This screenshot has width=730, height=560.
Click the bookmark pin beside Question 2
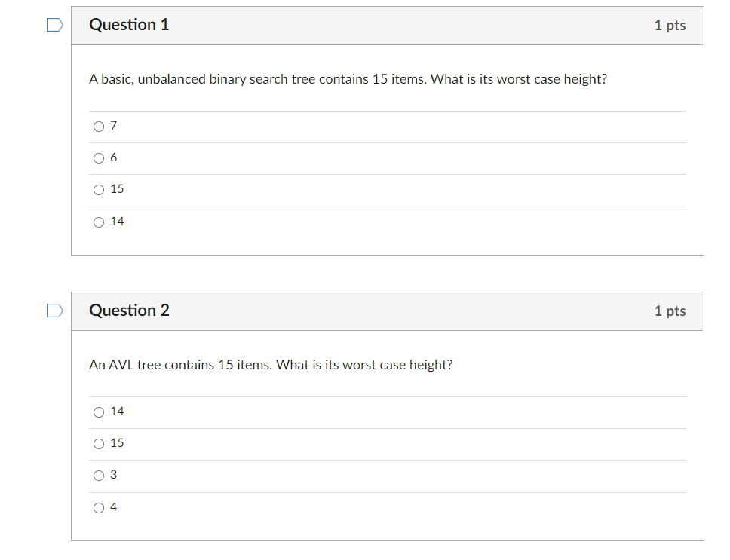53,311
